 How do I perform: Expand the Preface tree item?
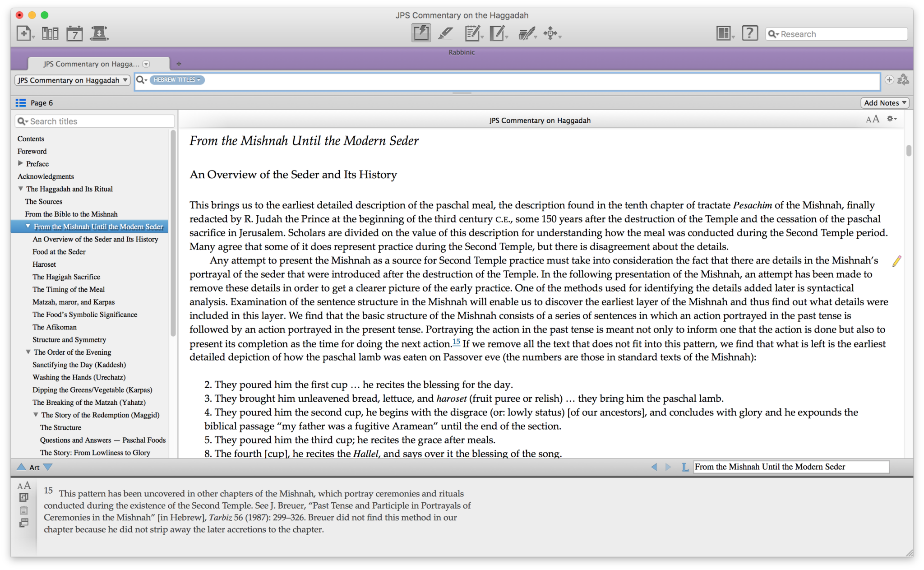(20, 163)
